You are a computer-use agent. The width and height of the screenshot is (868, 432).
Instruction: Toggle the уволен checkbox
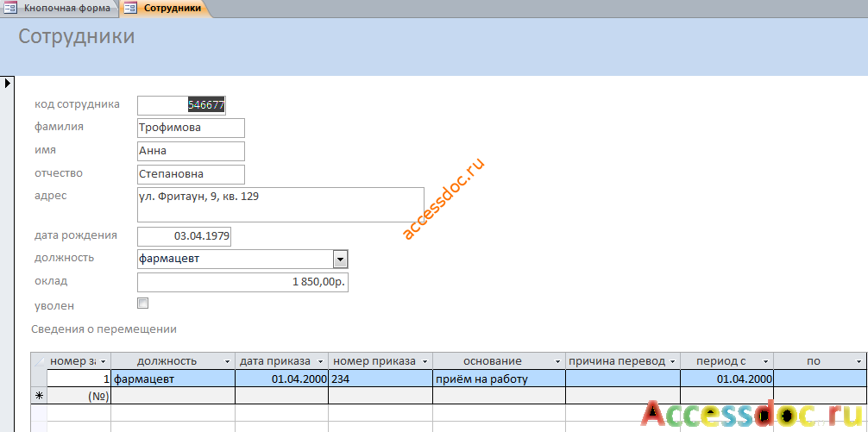pyautogui.click(x=143, y=304)
